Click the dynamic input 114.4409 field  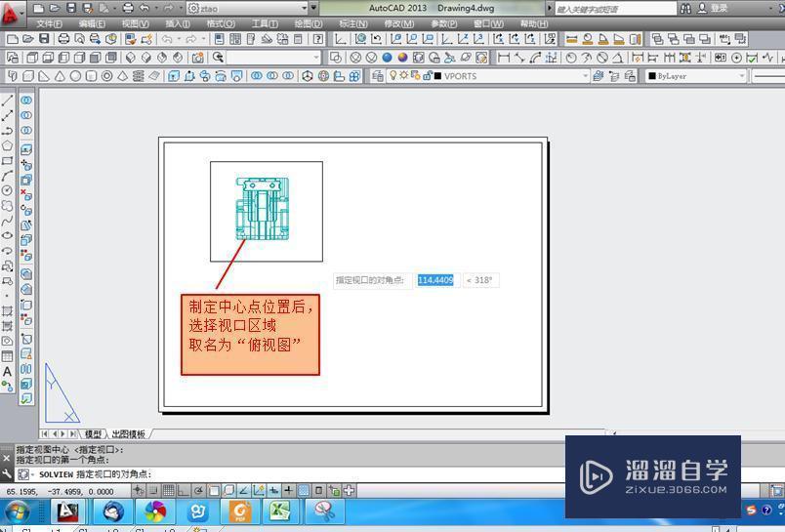[x=435, y=280]
